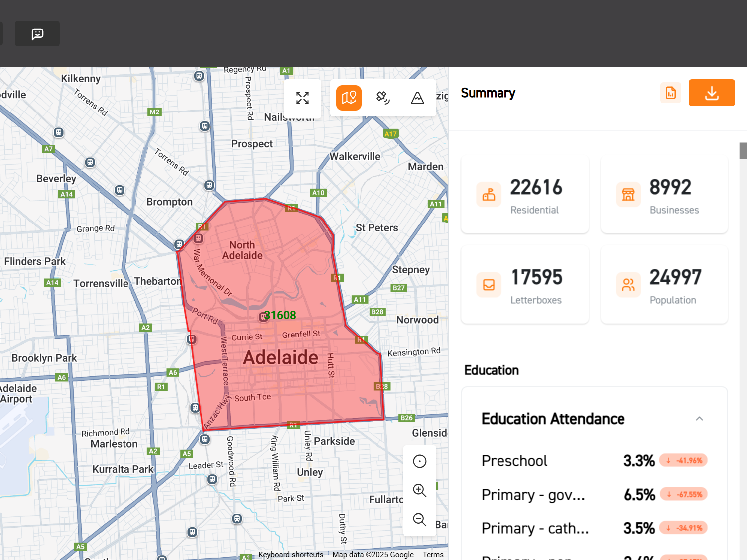Zoom out using the map magnifier minus control
The width and height of the screenshot is (747, 560).
pyautogui.click(x=419, y=520)
